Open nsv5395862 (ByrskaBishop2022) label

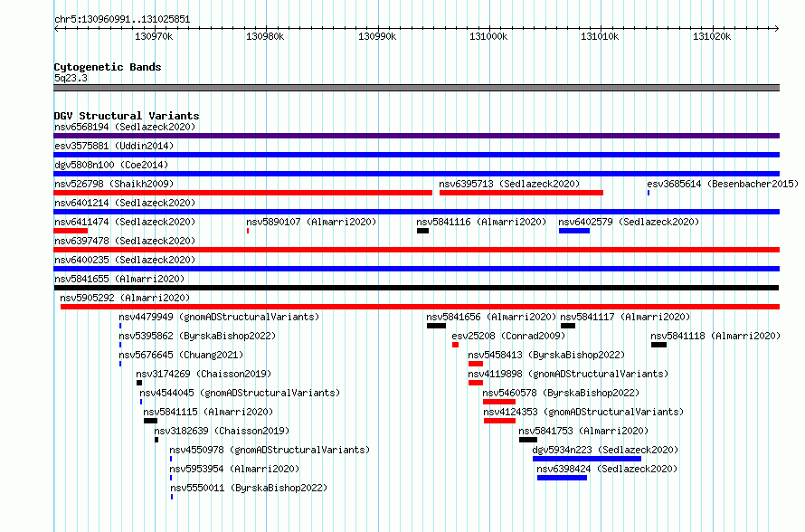tap(197, 336)
